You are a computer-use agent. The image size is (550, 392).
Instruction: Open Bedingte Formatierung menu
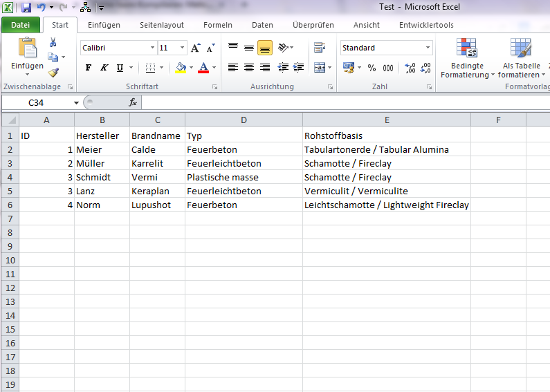pos(467,59)
